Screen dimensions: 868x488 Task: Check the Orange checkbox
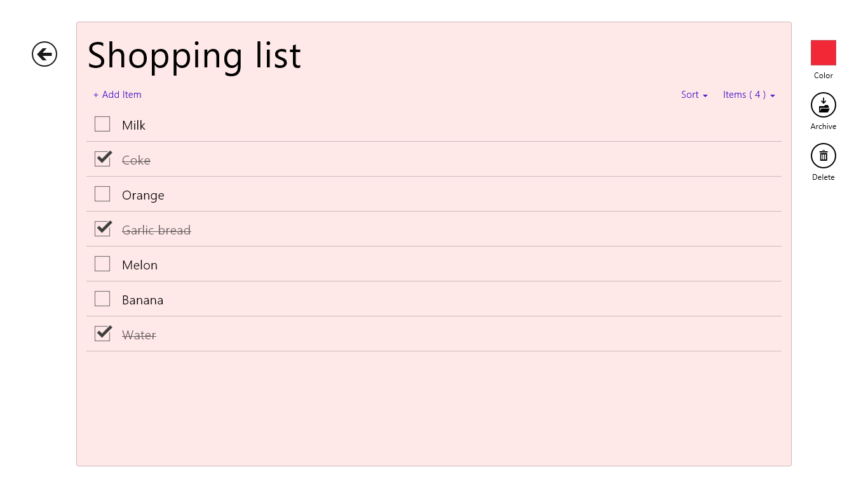tap(102, 194)
